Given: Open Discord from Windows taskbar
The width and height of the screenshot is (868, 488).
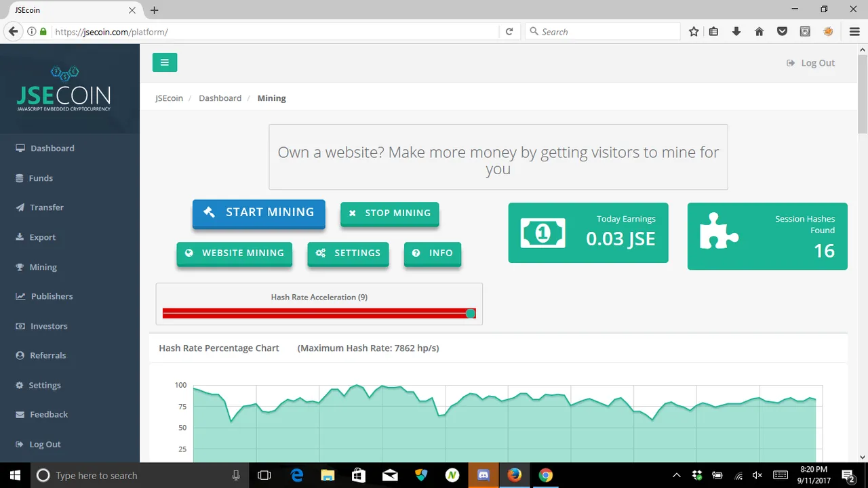Looking at the screenshot, I should [484, 475].
